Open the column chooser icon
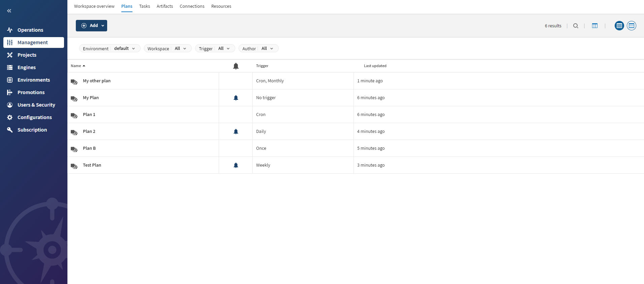Viewport: 644px width, 284px height. click(595, 26)
